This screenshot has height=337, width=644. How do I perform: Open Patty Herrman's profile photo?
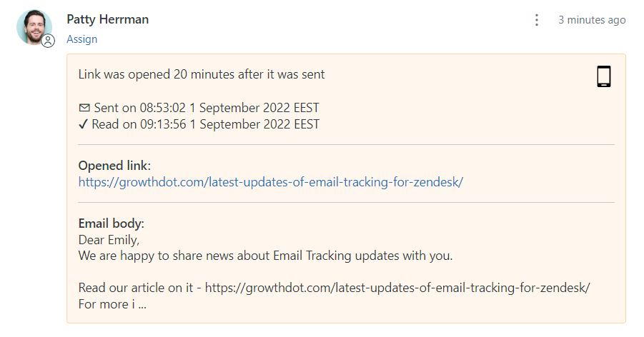[34, 27]
